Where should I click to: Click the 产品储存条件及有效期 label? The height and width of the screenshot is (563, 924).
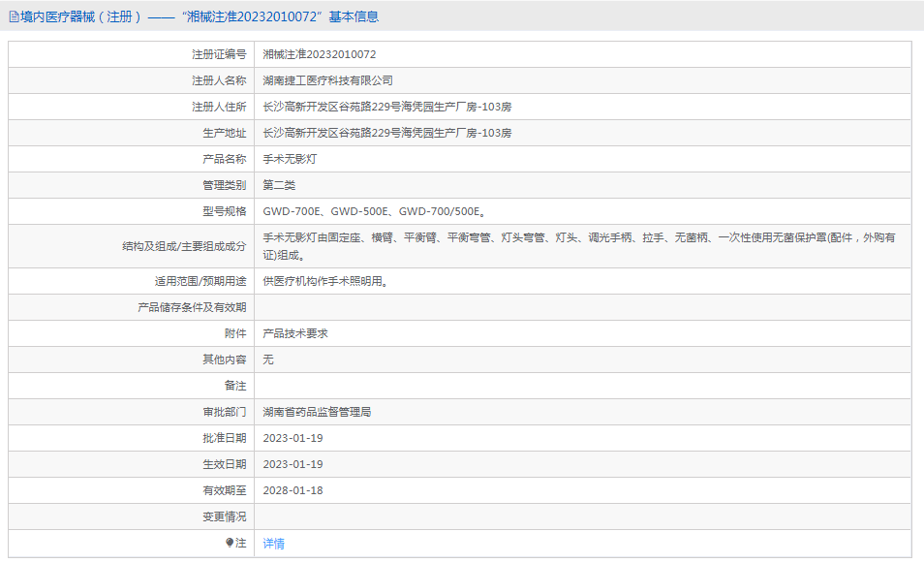(192, 307)
